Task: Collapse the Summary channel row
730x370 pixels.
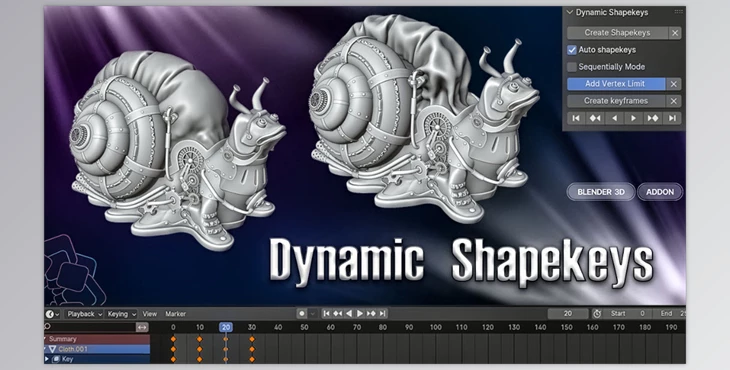Action: tap(46, 339)
